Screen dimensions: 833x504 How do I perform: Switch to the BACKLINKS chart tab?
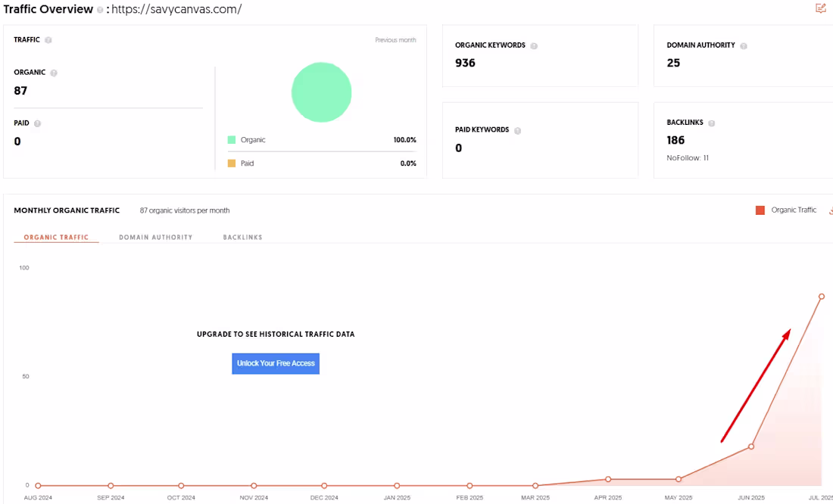pyautogui.click(x=243, y=238)
